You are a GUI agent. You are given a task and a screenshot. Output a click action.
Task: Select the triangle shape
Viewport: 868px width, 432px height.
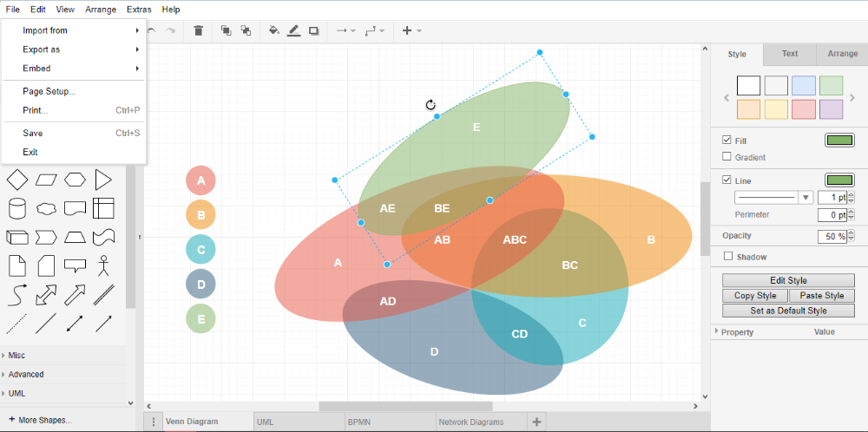coord(103,180)
